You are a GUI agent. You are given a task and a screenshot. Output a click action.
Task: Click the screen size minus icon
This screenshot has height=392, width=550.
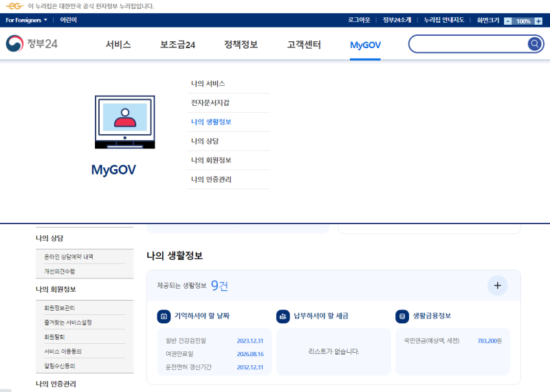[x=507, y=21]
